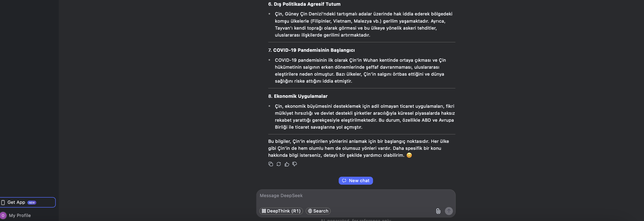Open the Get App button

(x=16, y=202)
